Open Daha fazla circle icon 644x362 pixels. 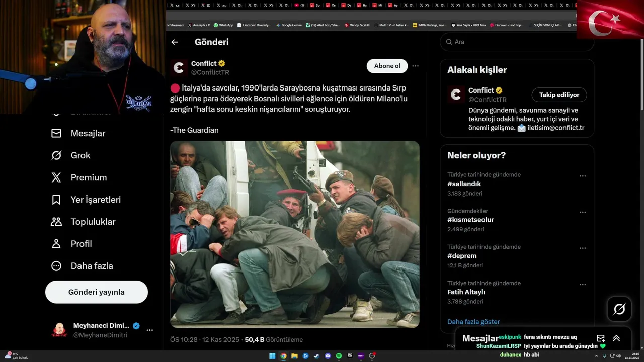pyautogui.click(x=56, y=266)
